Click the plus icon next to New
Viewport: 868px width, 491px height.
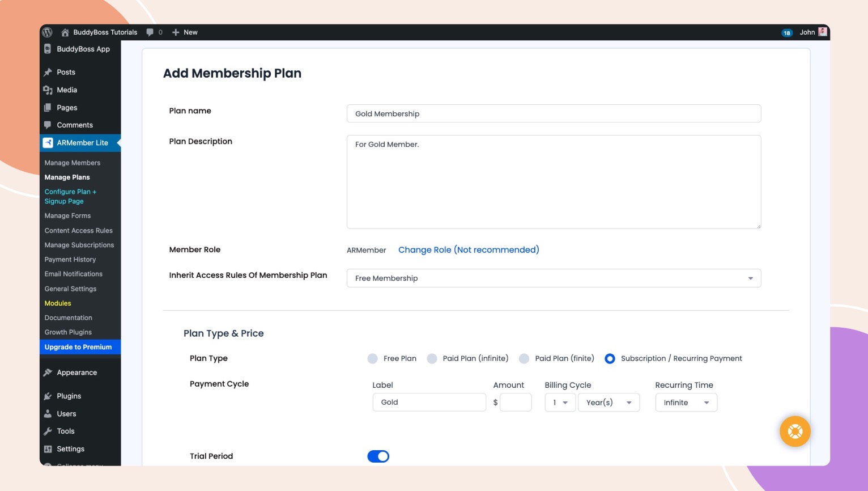[176, 32]
